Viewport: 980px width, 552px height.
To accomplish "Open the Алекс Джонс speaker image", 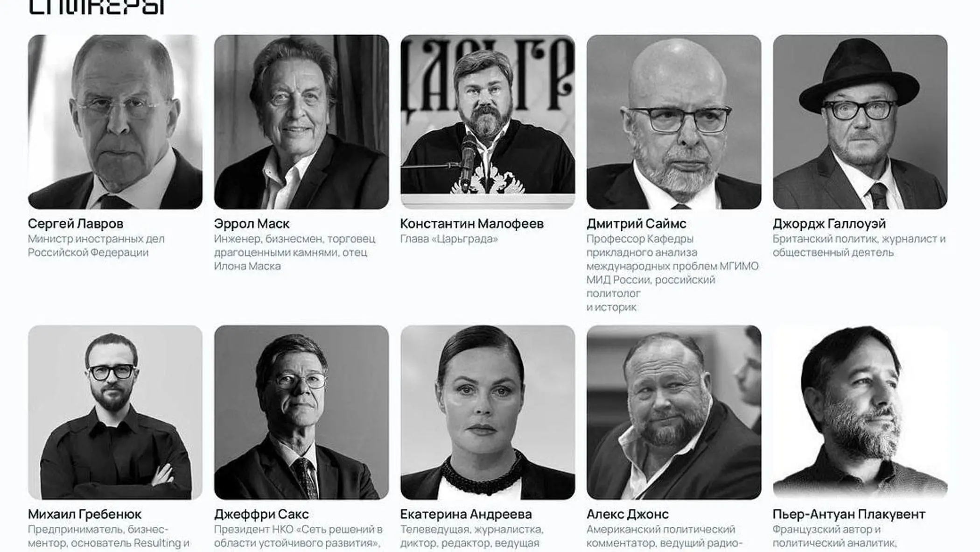I will 674,412.
